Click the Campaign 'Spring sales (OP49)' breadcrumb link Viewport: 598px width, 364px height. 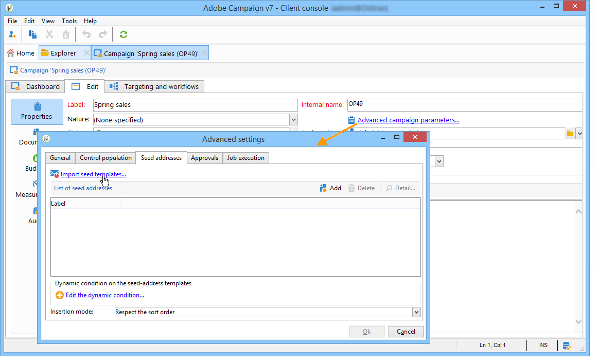63,70
